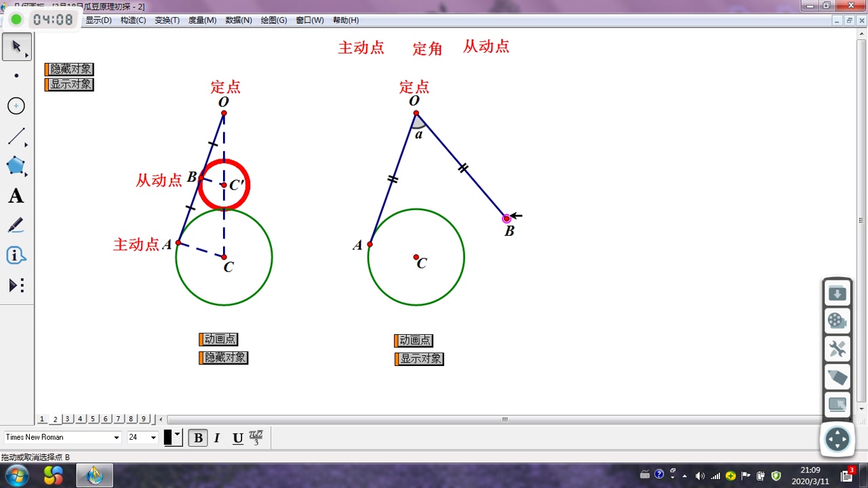Click the top-left 隐藏对象 button
Image resolution: width=868 pixels, height=488 pixels.
(x=69, y=69)
